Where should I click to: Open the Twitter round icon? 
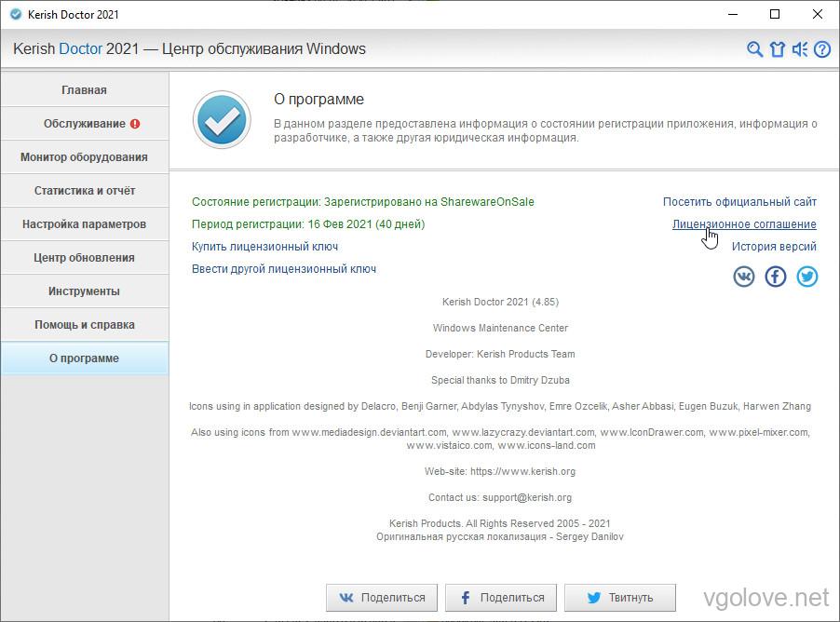(x=806, y=277)
